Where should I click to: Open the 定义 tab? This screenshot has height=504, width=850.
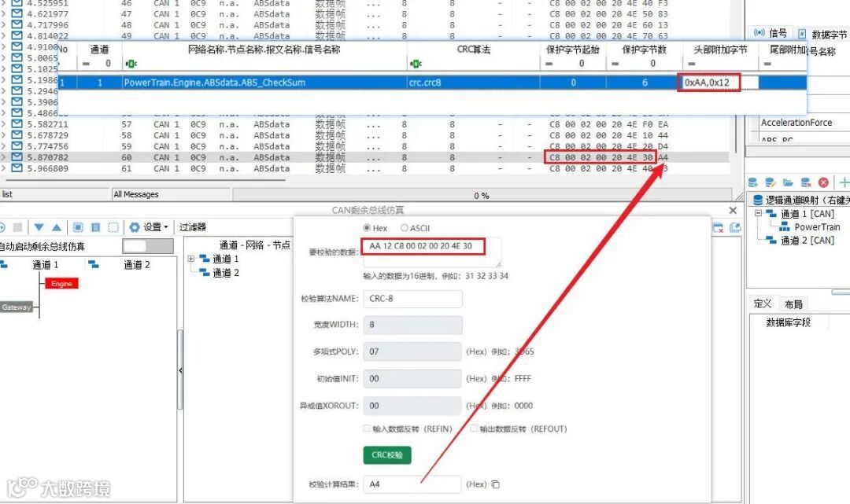pos(762,304)
